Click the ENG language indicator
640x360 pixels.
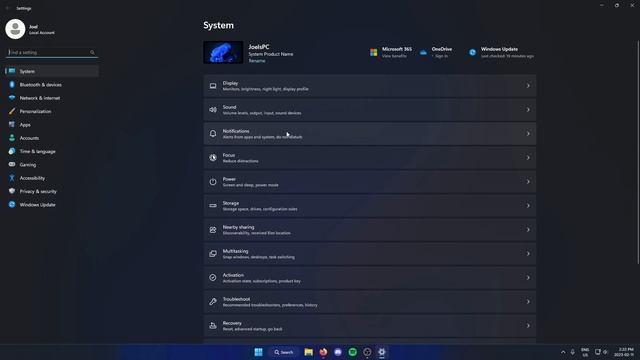pos(585,352)
